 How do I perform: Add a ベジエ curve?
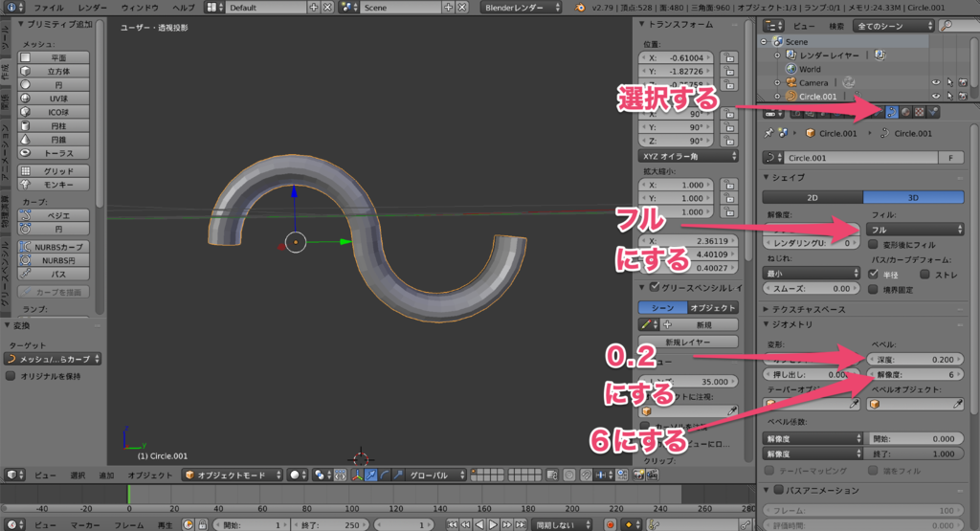click(54, 215)
